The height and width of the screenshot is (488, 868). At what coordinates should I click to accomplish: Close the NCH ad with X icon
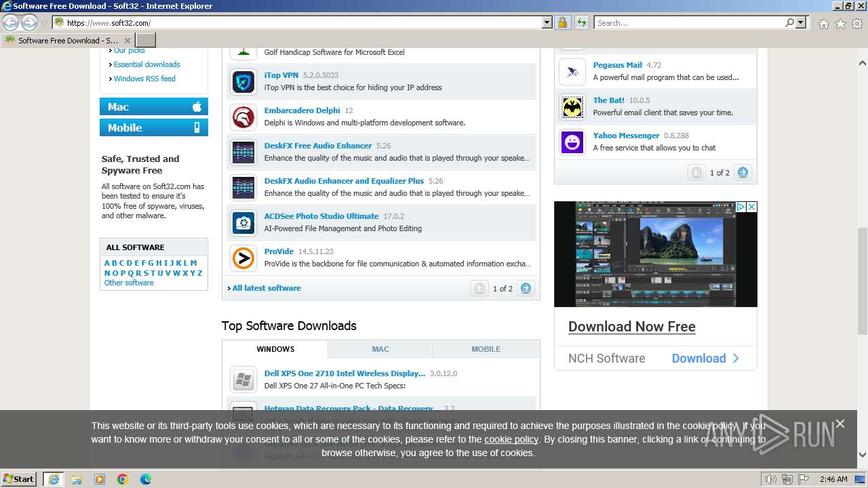tap(751, 207)
